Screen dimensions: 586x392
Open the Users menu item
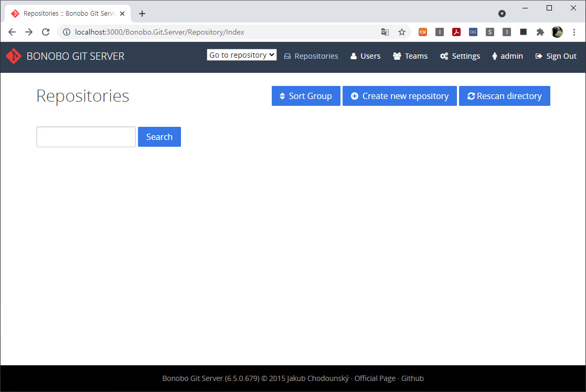pyautogui.click(x=365, y=56)
